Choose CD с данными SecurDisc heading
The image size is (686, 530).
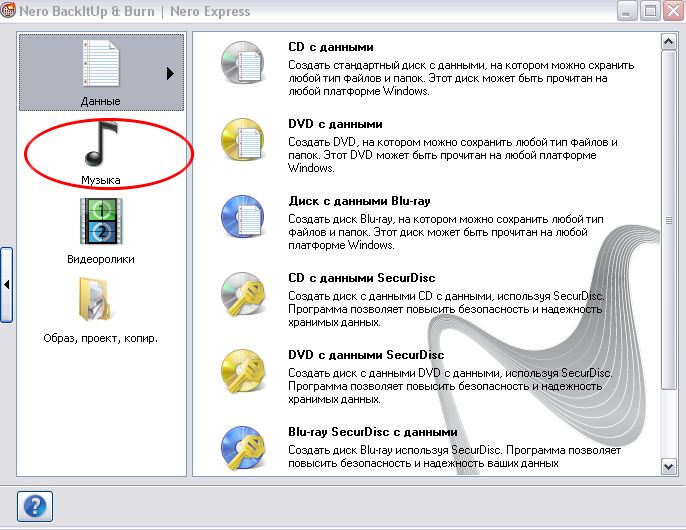click(x=361, y=278)
